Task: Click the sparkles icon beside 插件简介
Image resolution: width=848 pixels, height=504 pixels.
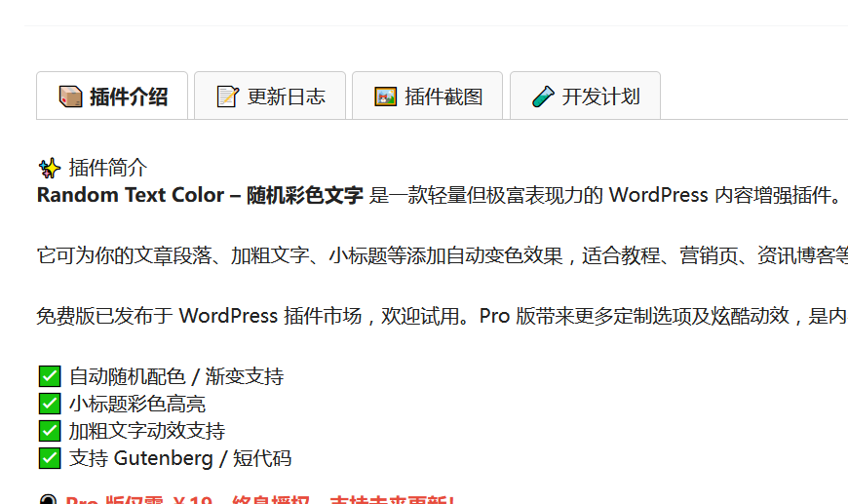Action: (x=49, y=168)
